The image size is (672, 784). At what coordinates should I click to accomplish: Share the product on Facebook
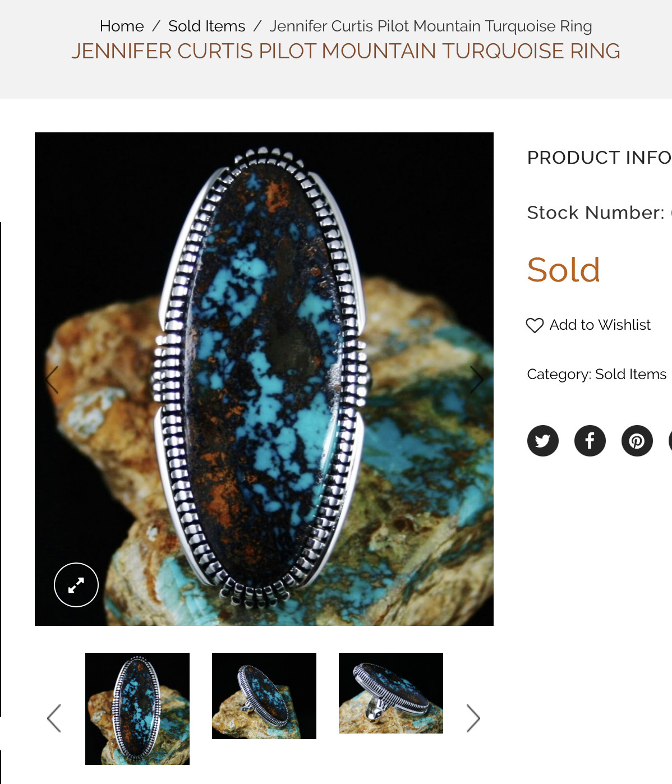coord(590,441)
